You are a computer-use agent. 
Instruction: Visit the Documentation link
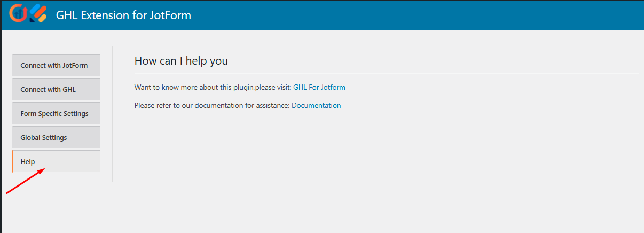316,105
